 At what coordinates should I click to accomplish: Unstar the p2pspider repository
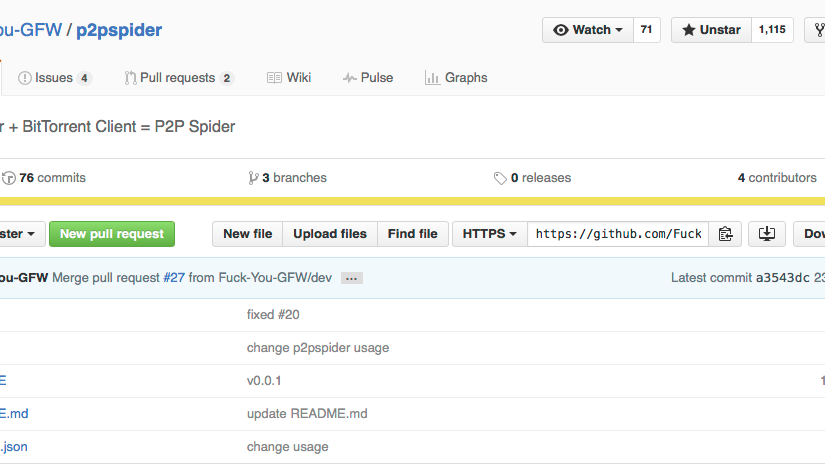coord(711,30)
